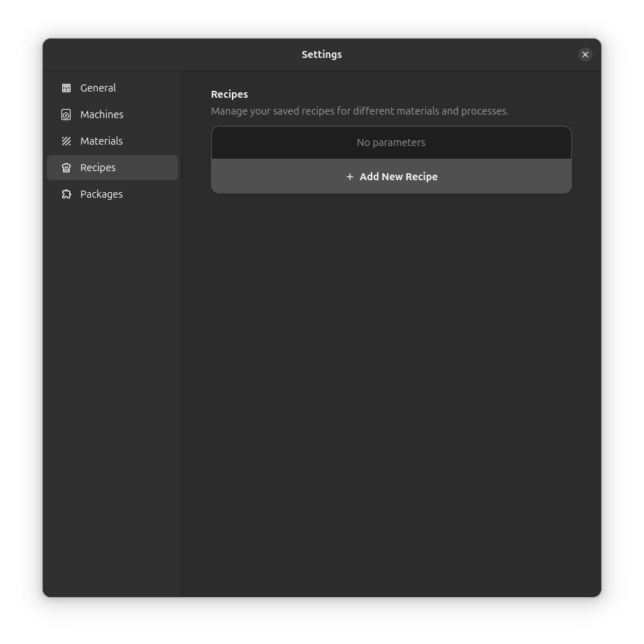Click the Machines disc icon

pyautogui.click(x=66, y=115)
